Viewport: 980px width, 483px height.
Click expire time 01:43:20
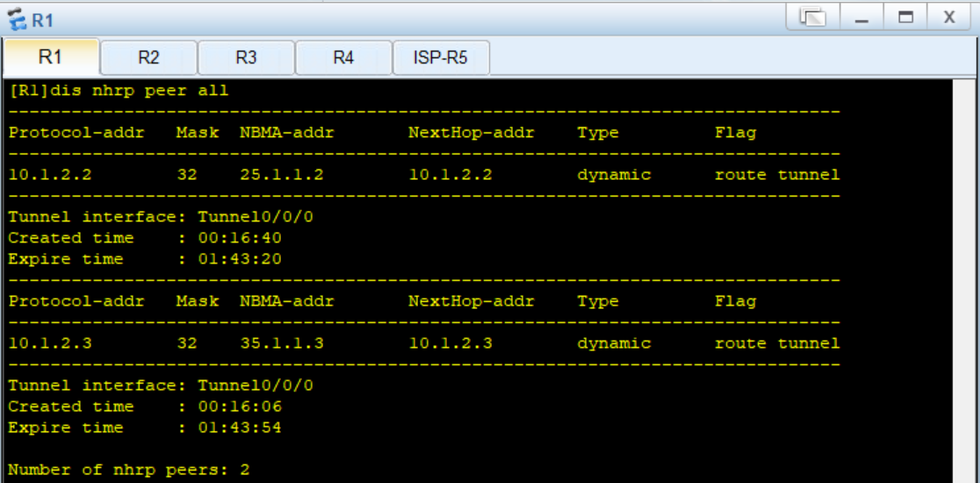click(240, 259)
